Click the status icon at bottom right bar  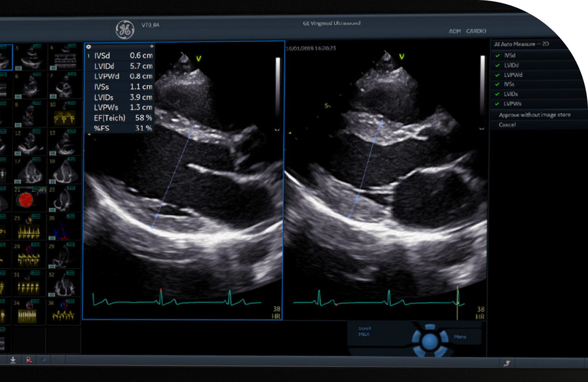pos(507,362)
